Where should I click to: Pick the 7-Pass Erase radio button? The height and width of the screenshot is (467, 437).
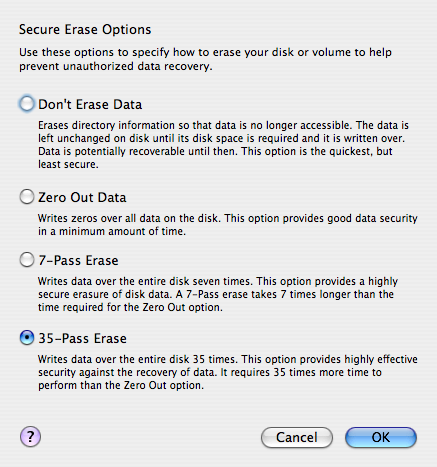(27, 260)
